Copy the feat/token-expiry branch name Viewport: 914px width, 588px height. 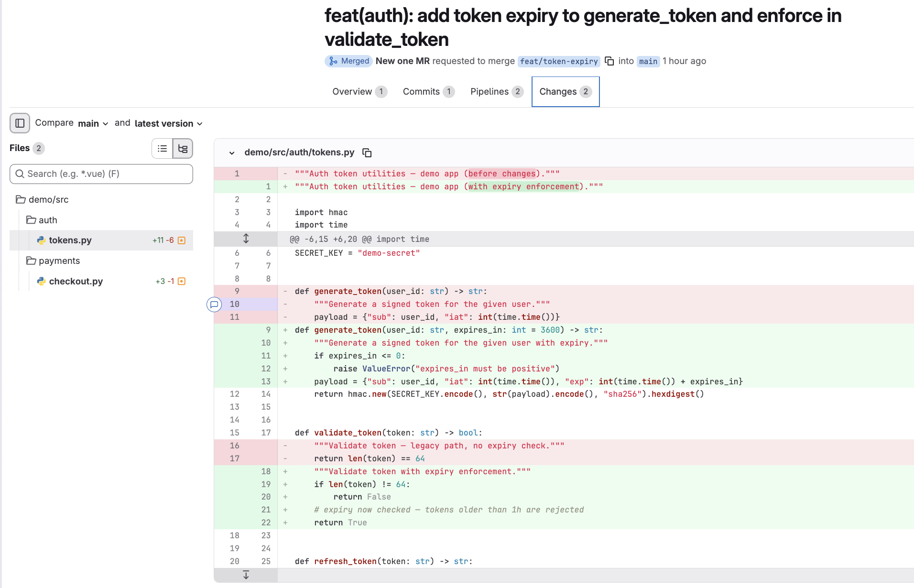point(609,61)
